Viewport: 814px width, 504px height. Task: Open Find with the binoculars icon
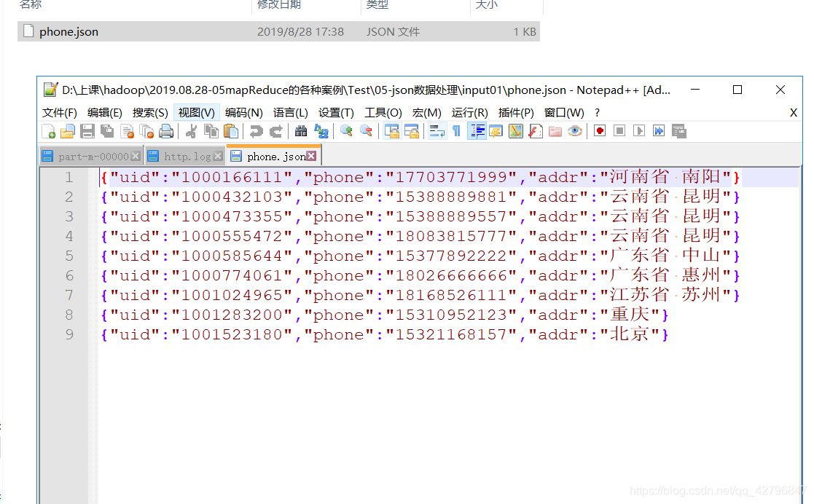(300, 131)
